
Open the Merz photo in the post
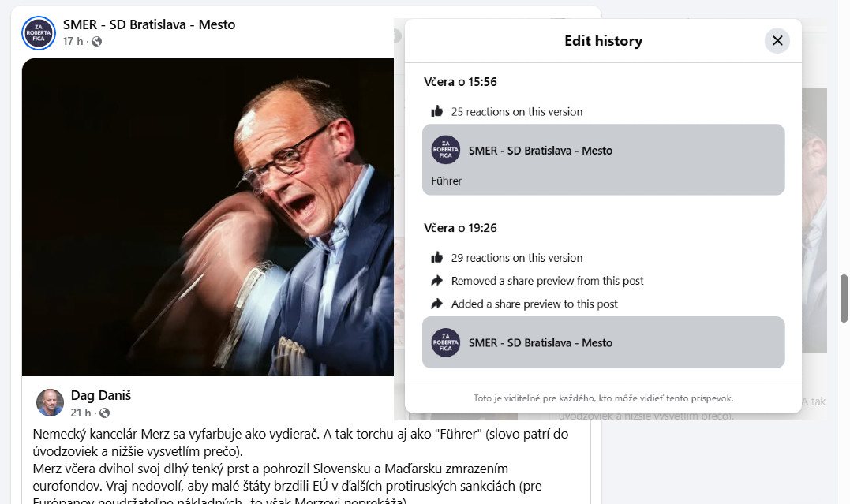point(208,217)
